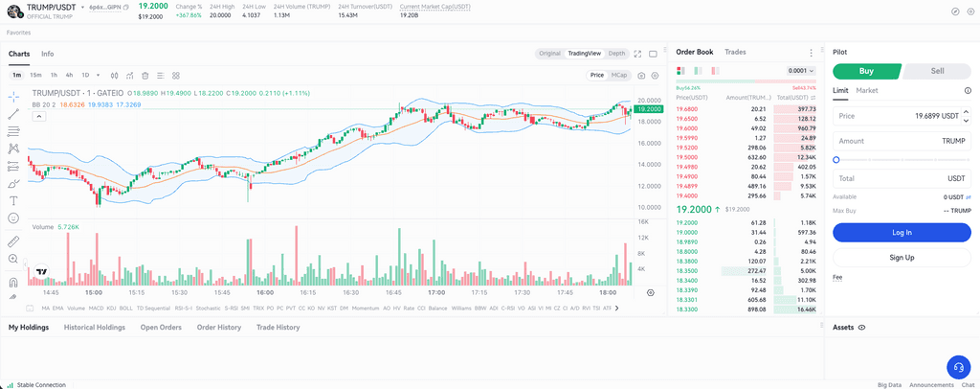Click the magnet snap tool
Screen dimensions: 980x389
coord(13,283)
